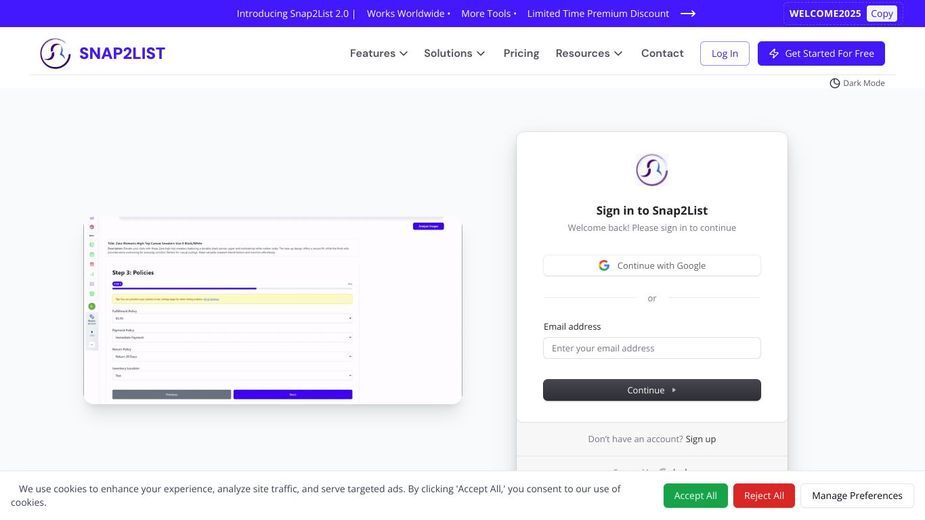The height and width of the screenshot is (520, 925).
Task: Open the Solutions dropdown
Action: pos(454,53)
